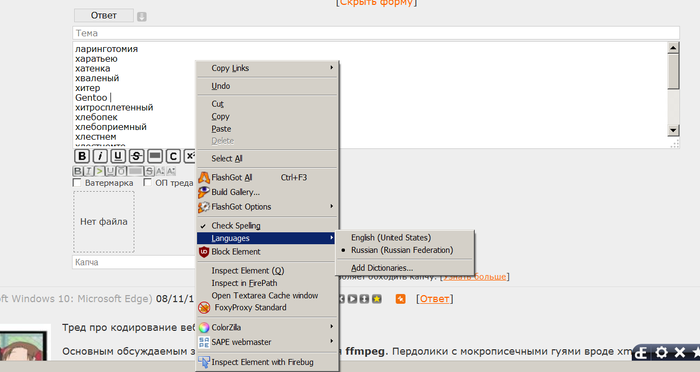Open the dE script panel icon
The width and height of the screenshot is (700, 372).
click(x=642, y=353)
